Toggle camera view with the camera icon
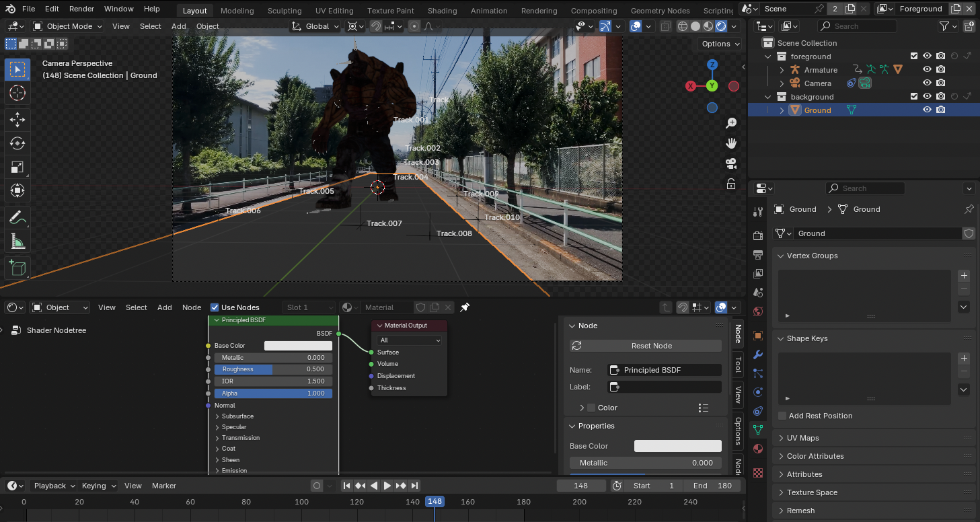Image resolution: width=980 pixels, height=522 pixels. (x=730, y=163)
